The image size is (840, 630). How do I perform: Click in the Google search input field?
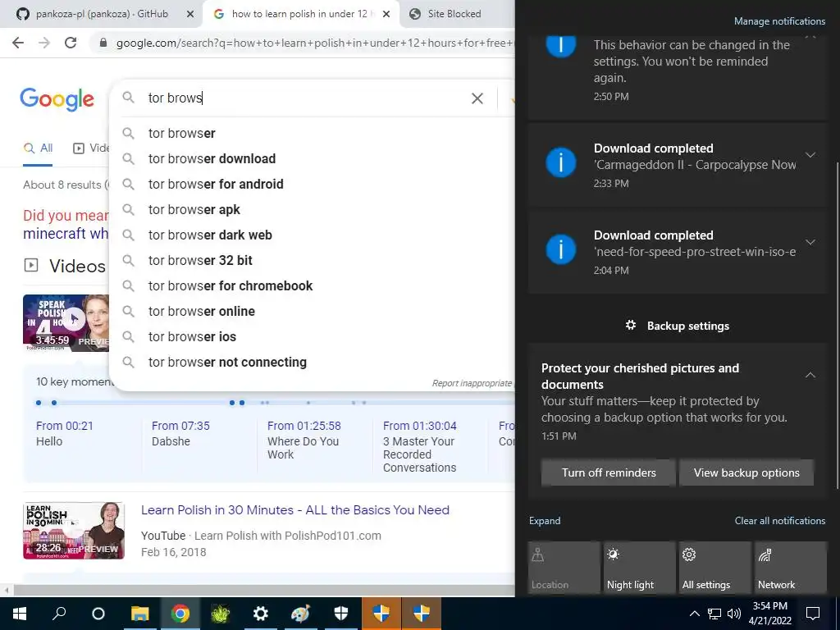click(x=305, y=98)
